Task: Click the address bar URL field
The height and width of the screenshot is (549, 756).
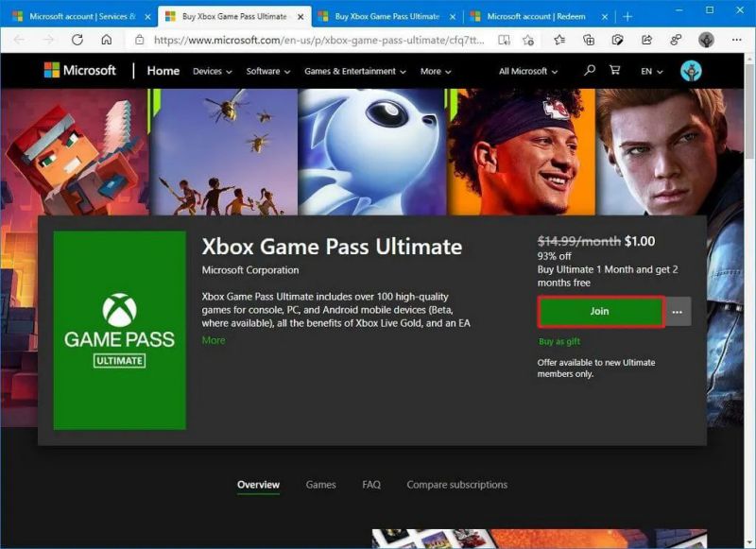Action: tap(318, 40)
